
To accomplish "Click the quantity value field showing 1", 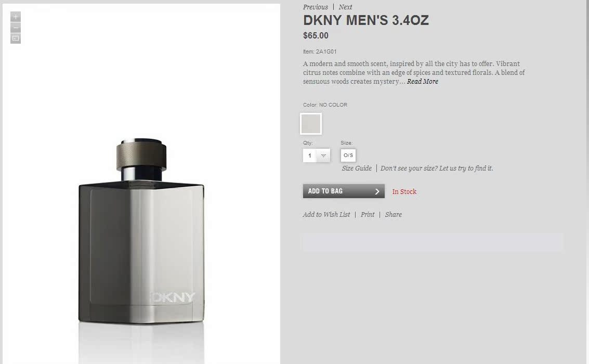I will tap(310, 155).
